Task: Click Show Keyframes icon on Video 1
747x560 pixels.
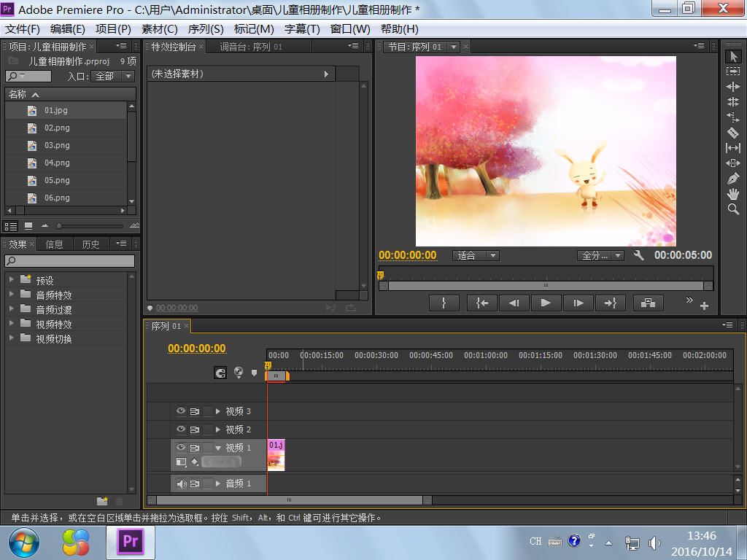Action: (195, 462)
